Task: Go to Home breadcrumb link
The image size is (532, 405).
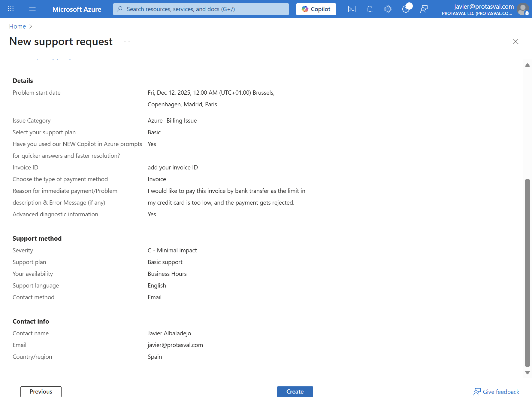Action: click(17, 26)
